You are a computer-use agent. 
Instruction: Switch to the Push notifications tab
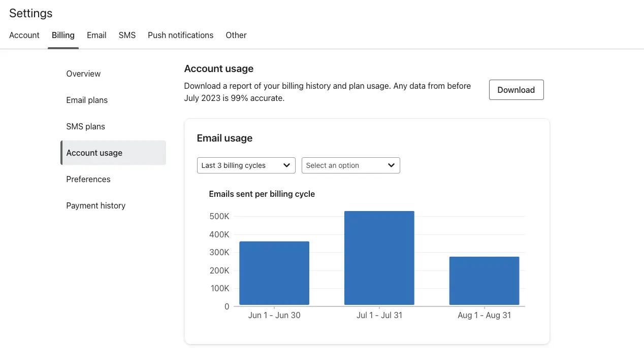(180, 35)
